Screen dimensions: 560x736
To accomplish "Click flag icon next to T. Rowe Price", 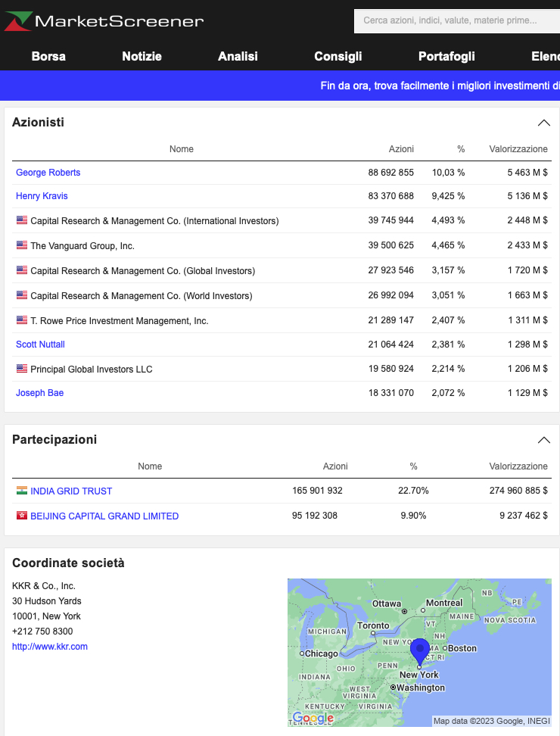I will click(22, 320).
